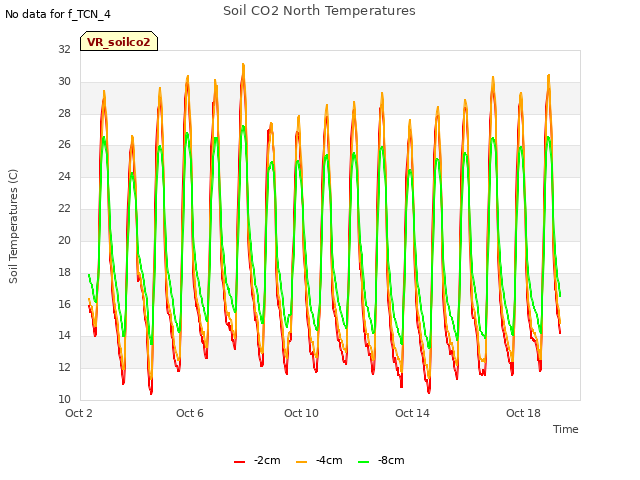The image size is (640, 480).
Task: Click the 'No data for f_TCN_4' message
Action: click(x=58, y=14)
